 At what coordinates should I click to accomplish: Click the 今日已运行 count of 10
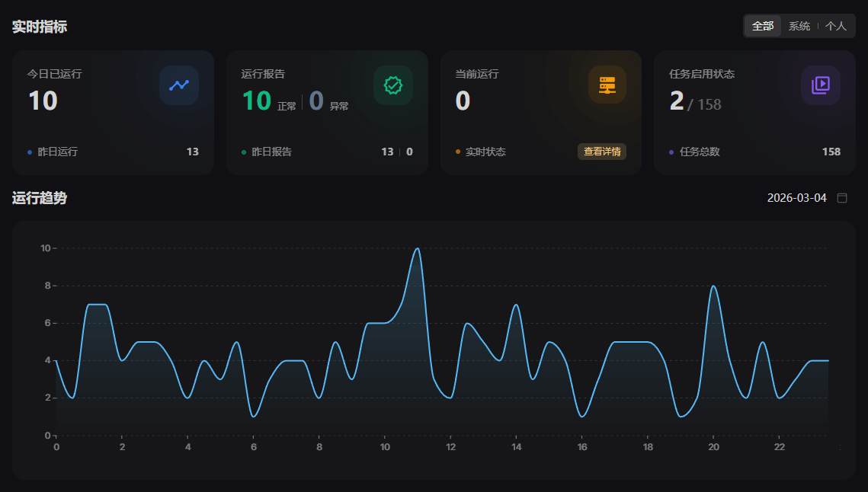coord(43,101)
